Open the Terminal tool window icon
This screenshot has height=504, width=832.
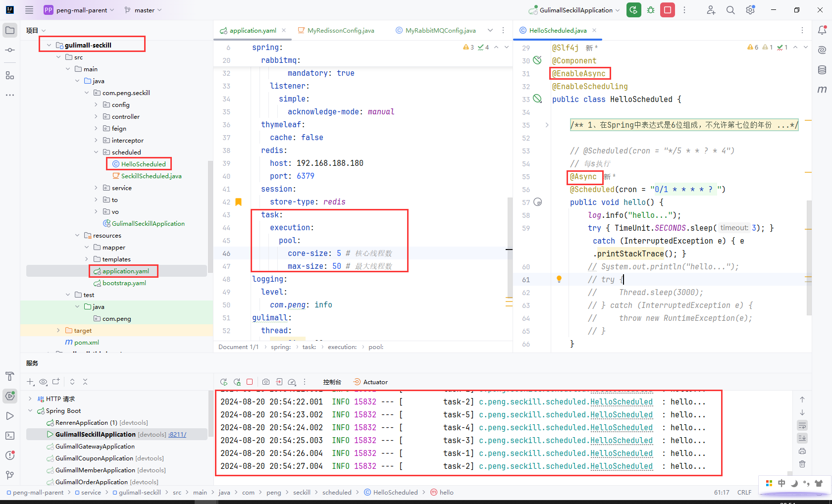point(10,436)
